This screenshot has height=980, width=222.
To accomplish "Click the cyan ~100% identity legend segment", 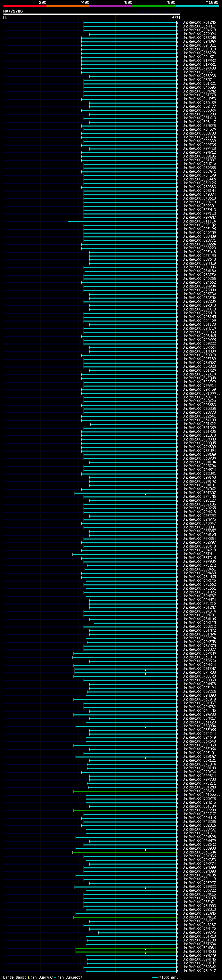I will pyautogui.click(x=197, y=6).
